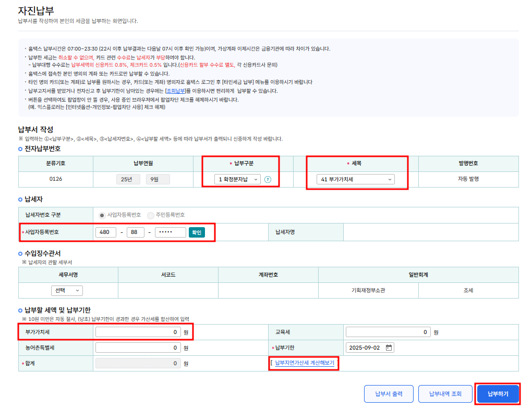Click the first business number field containing 480
This screenshot has height=409, width=532.
[106, 232]
